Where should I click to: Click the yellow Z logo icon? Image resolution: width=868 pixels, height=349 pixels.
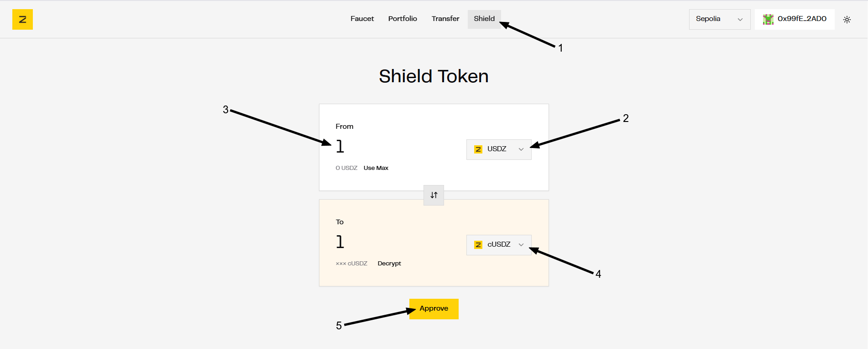pos(22,20)
